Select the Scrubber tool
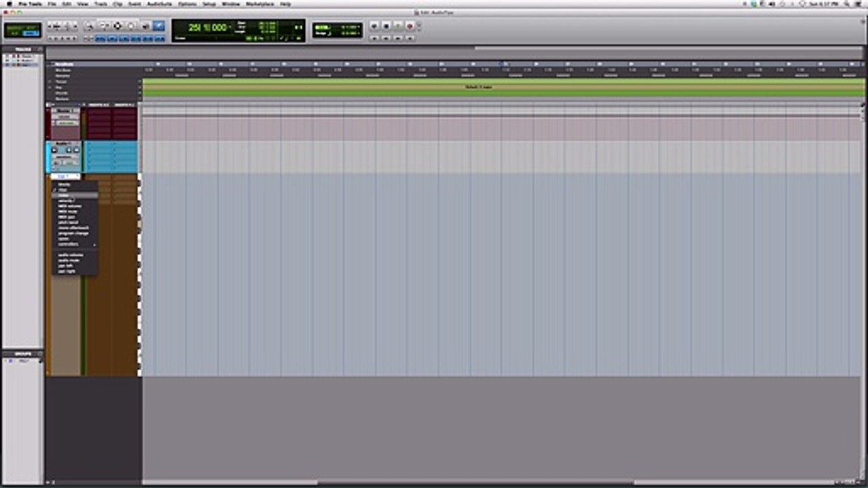Screen dimensions: 868x488 [x=144, y=26]
